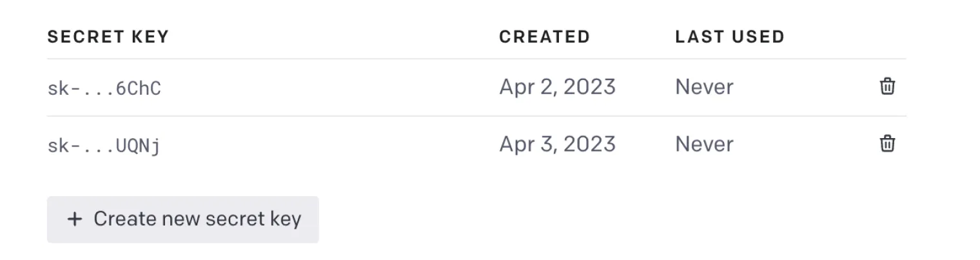Image resolution: width=980 pixels, height=260 pixels.
Task: Click the Apr 3, 2023 creation date
Action: click(557, 144)
